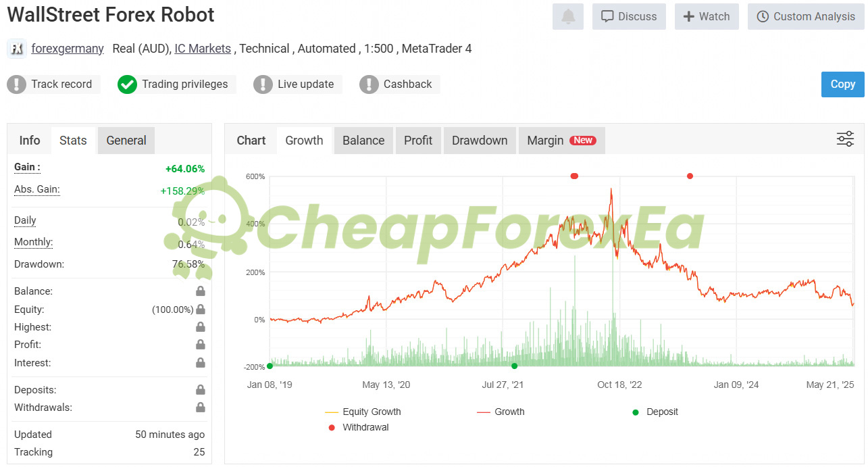This screenshot has height=467, width=868.
Task: Click the Balance lock icon
Action: [x=201, y=291]
